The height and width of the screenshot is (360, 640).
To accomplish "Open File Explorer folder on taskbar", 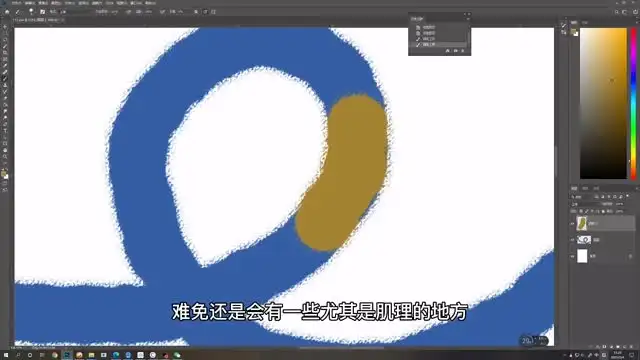I will click(91, 355).
